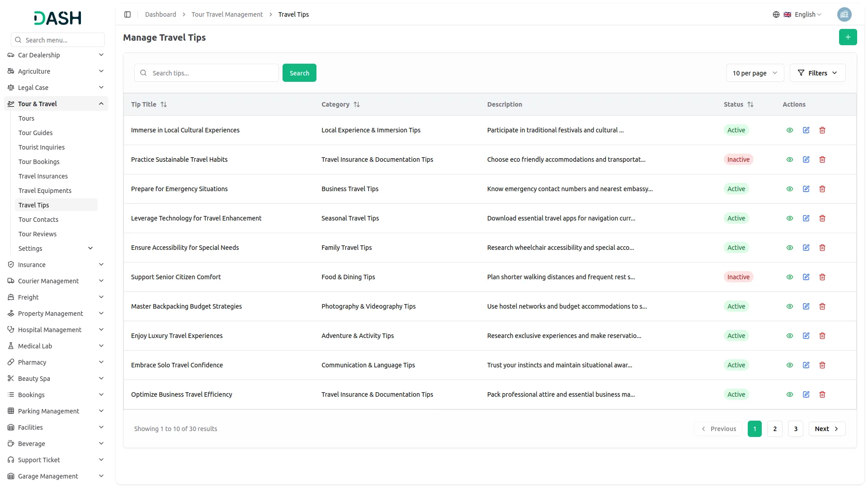
Task: Open Tour Bookings in the sidebar
Action: [39, 162]
